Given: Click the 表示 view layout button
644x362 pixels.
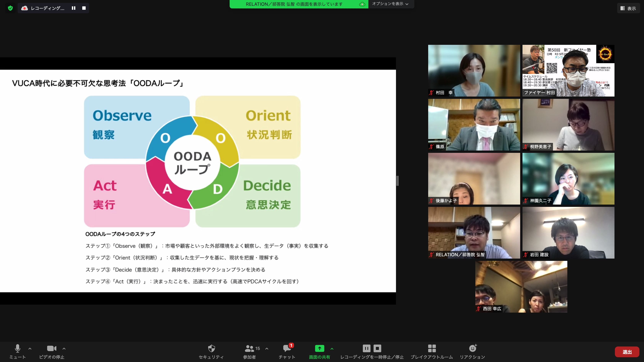Looking at the screenshot, I should click(x=628, y=8).
